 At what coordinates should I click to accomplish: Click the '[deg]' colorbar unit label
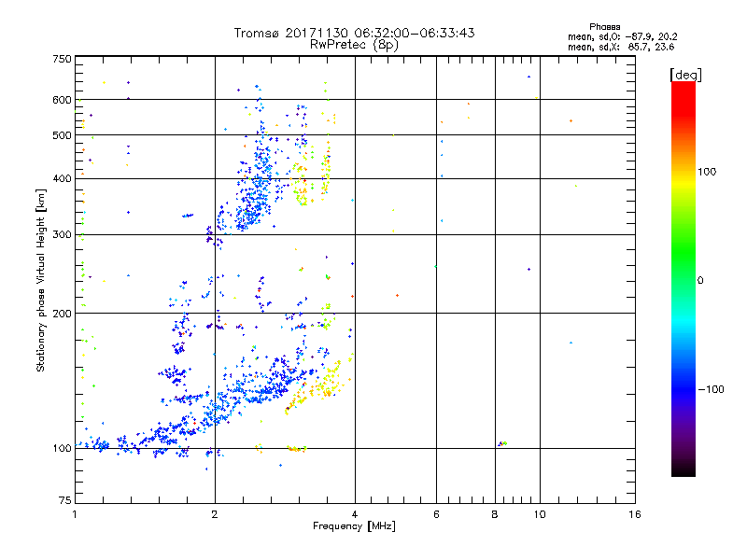tap(685, 75)
